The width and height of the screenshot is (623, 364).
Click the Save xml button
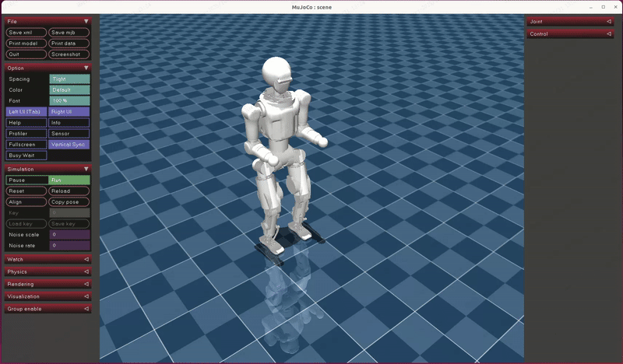coord(26,33)
